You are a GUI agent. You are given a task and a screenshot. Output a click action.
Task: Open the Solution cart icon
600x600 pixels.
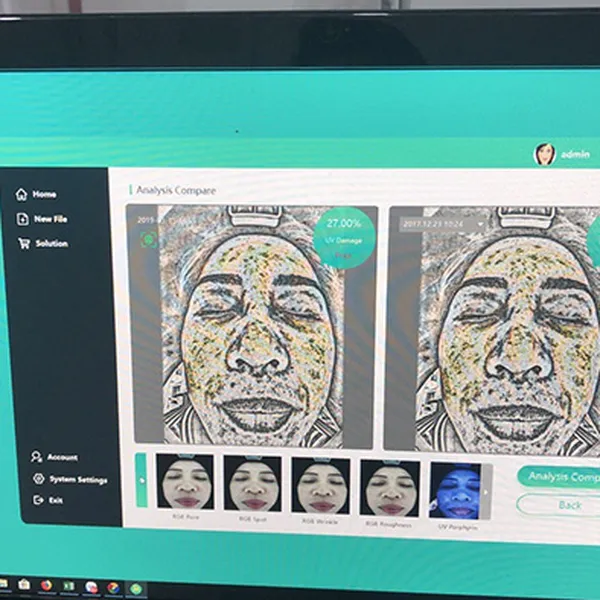coord(22,244)
